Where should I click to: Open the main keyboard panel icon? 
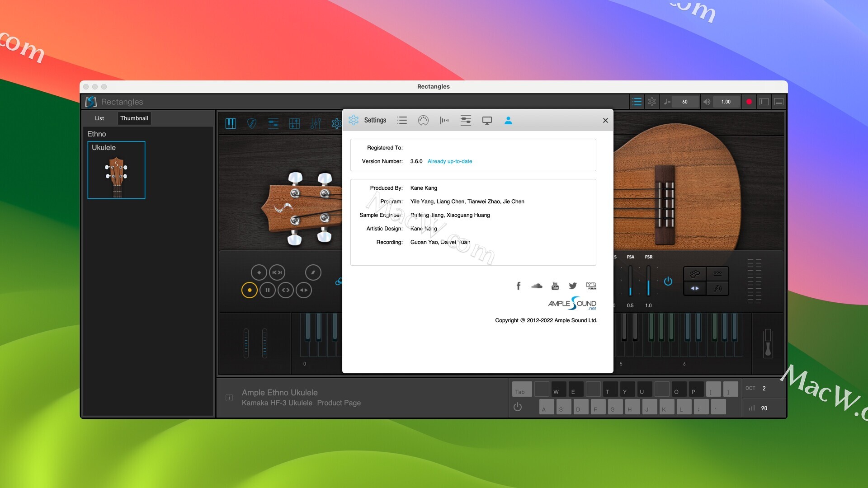point(231,123)
